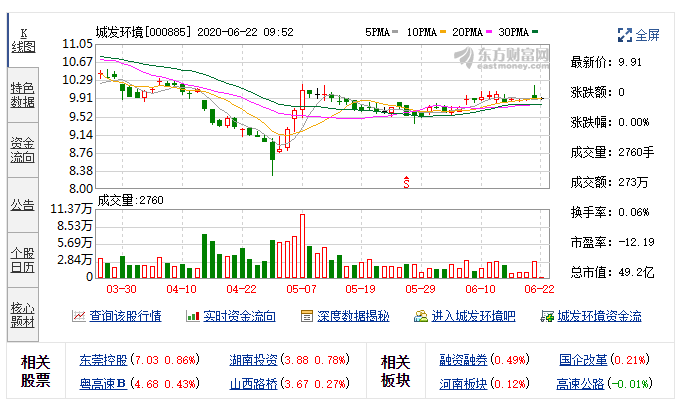Open related stock 山西路桥
The height and width of the screenshot is (408, 686).
coord(253,384)
